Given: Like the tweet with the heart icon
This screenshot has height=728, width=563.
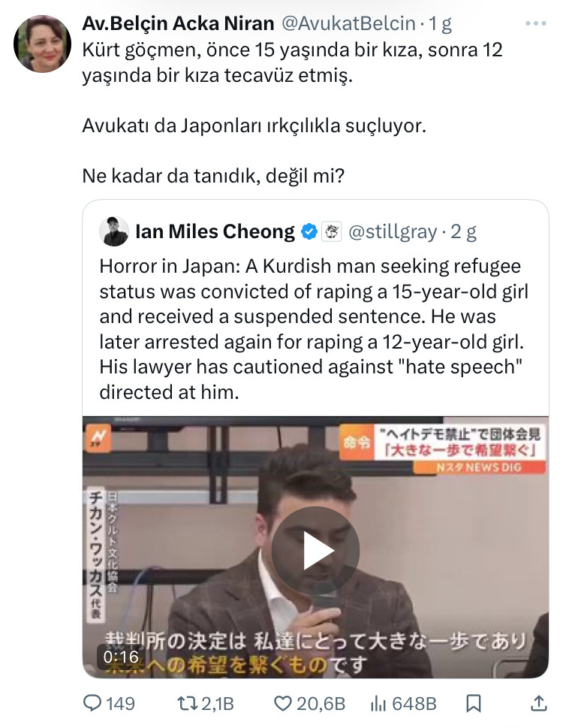Looking at the screenshot, I should 282,703.
